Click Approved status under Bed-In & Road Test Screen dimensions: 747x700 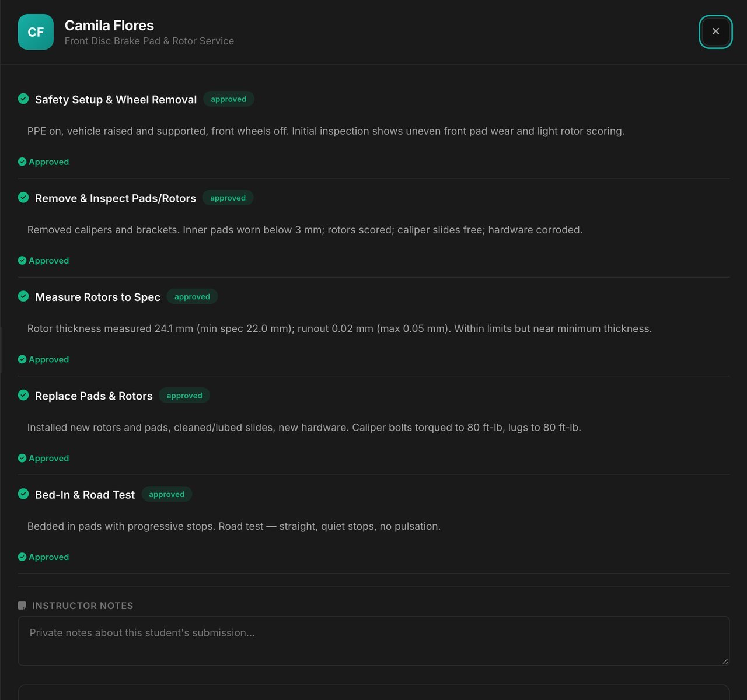44,556
